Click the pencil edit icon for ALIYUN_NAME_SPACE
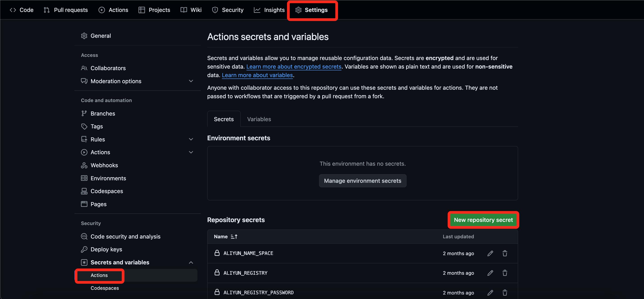644x299 pixels. click(490, 253)
